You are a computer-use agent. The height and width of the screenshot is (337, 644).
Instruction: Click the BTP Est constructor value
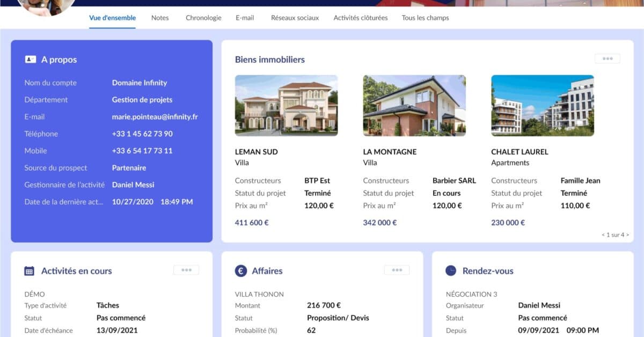point(317,181)
